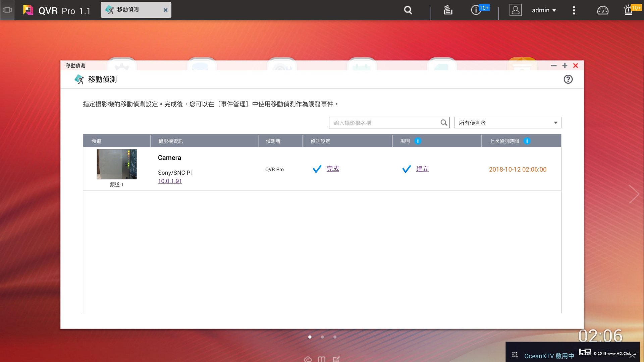This screenshot has height=362, width=644.
Task: Click info icon beside 規則 column
Action: point(418,141)
